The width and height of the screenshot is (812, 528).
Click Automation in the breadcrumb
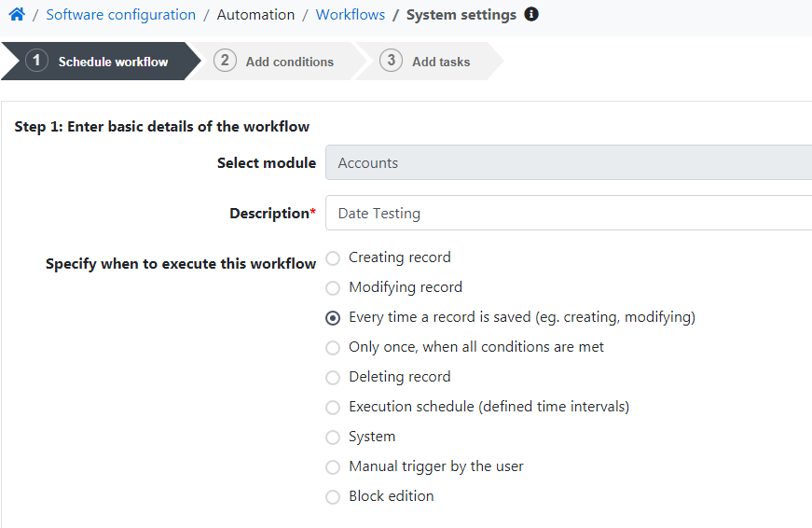pos(255,15)
